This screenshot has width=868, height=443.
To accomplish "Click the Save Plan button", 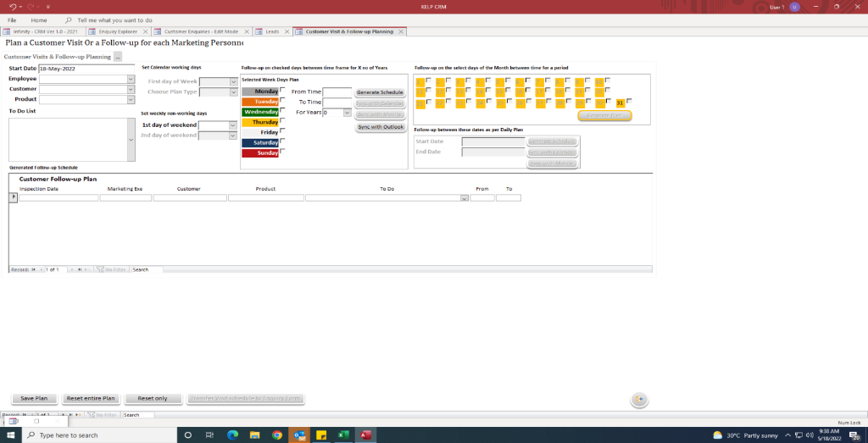I will (x=34, y=398).
